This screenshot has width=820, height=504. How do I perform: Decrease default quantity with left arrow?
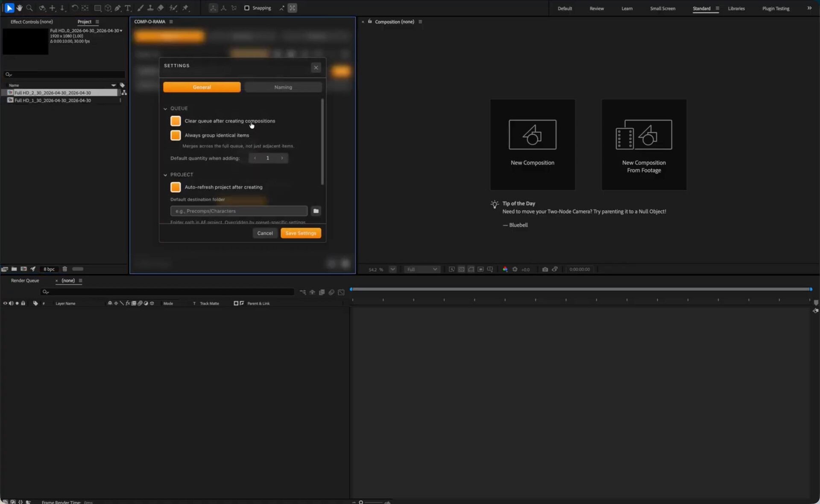click(x=255, y=158)
